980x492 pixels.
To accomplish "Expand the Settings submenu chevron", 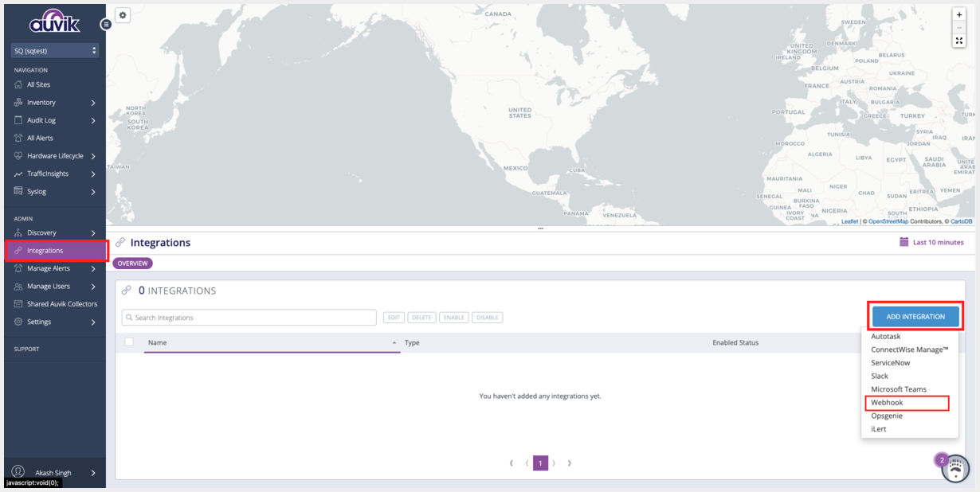I will click(x=94, y=322).
